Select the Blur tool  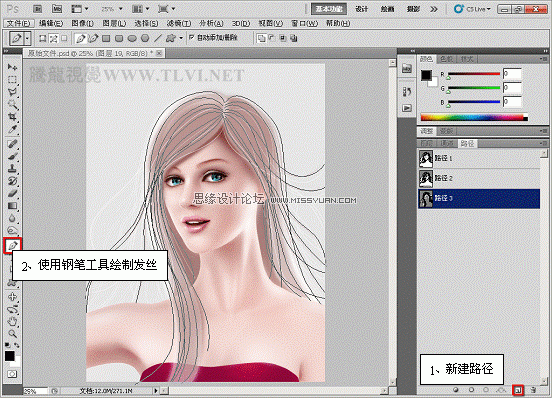coord(12,219)
